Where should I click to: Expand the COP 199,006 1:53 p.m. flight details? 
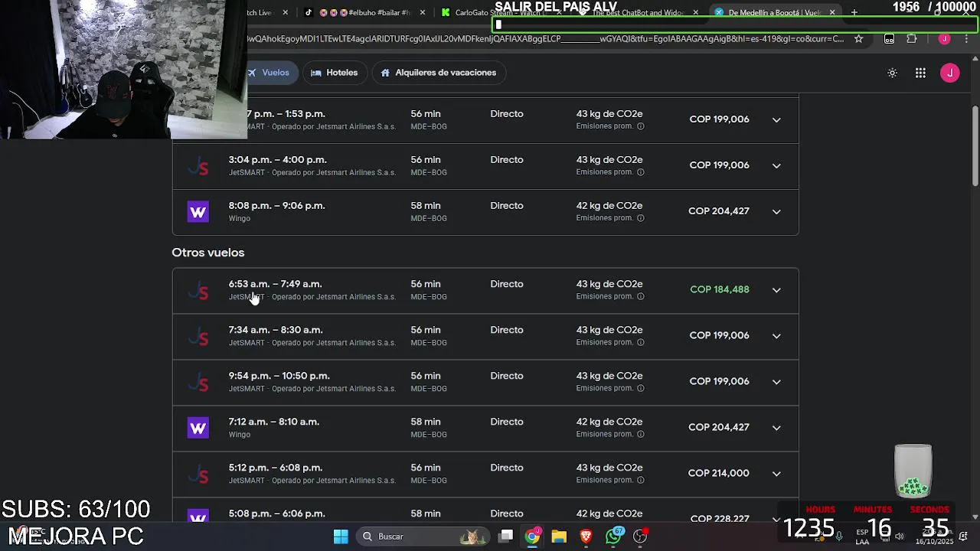click(x=776, y=119)
